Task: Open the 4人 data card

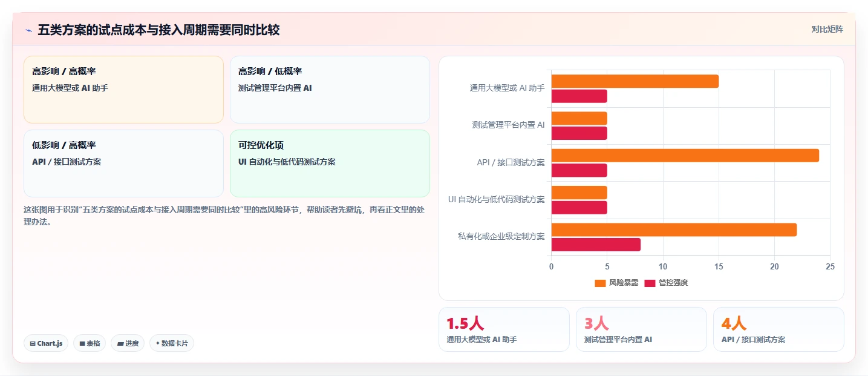Action: tap(778, 329)
